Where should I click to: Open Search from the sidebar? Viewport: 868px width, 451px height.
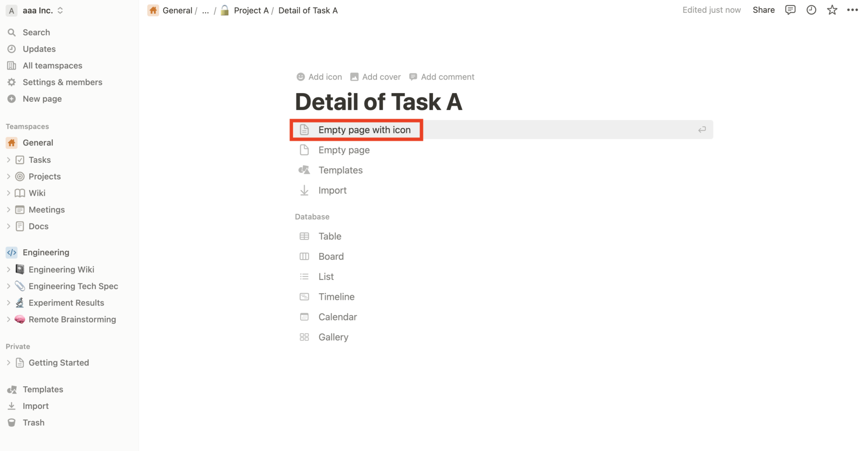pyautogui.click(x=36, y=32)
